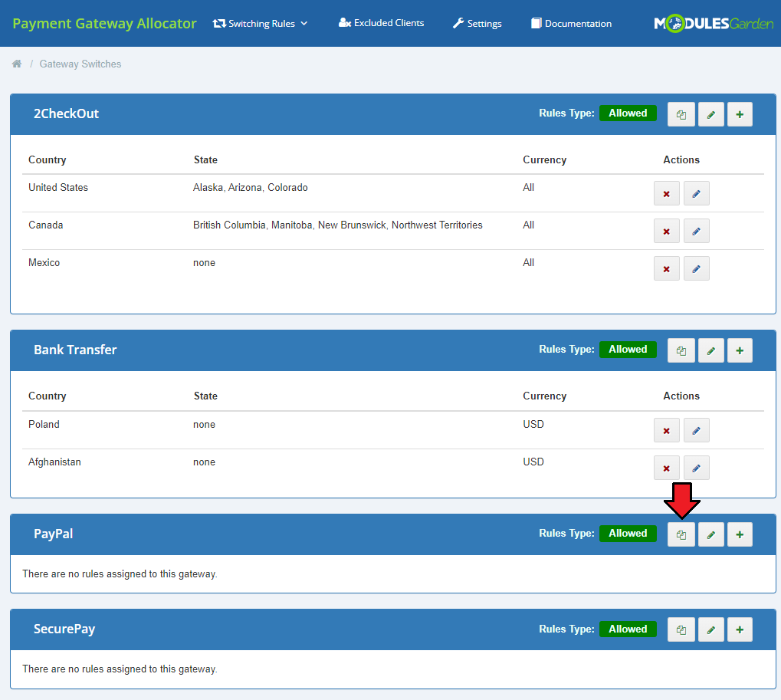Edit the Bank Transfer gateway settings
The height and width of the screenshot is (700, 781).
coord(710,350)
